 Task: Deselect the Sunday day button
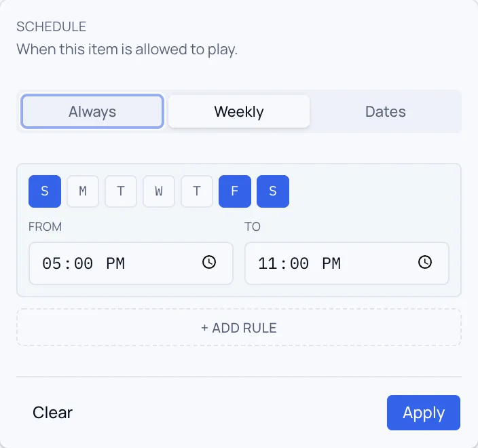[x=45, y=191]
